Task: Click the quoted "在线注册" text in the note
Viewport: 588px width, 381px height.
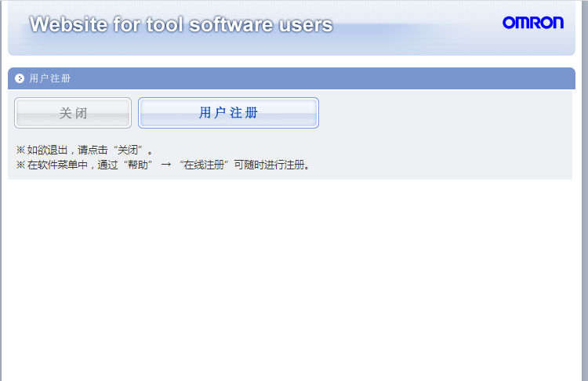Action: (204, 165)
